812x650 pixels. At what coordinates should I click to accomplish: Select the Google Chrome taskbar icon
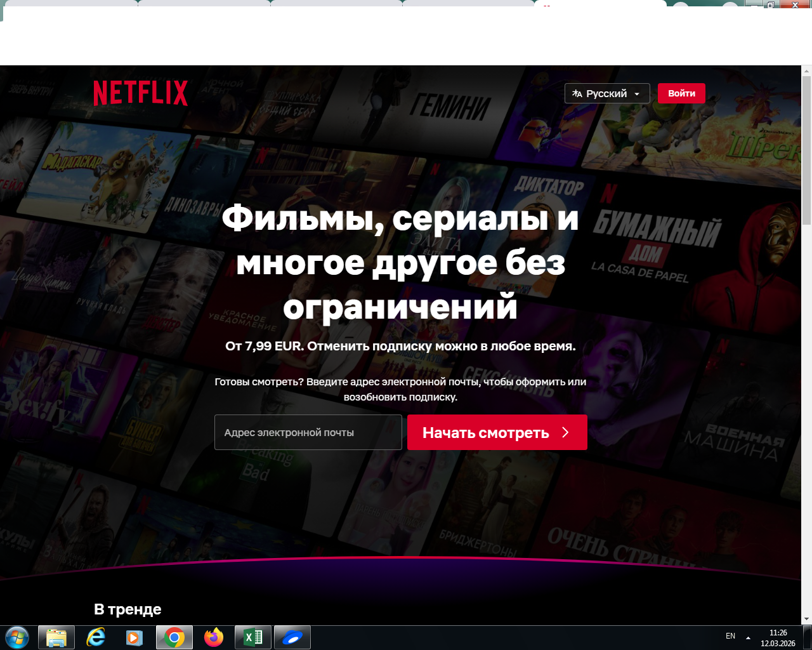174,637
